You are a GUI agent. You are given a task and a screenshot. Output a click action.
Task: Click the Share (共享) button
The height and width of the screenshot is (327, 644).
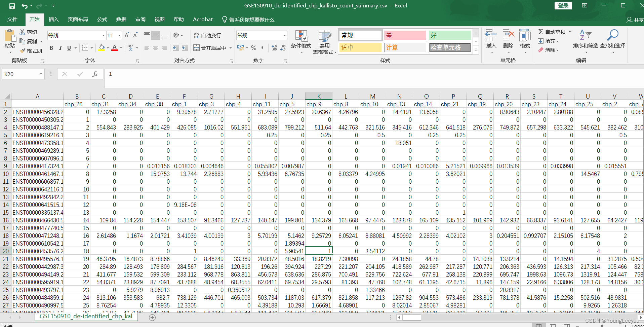635,20
